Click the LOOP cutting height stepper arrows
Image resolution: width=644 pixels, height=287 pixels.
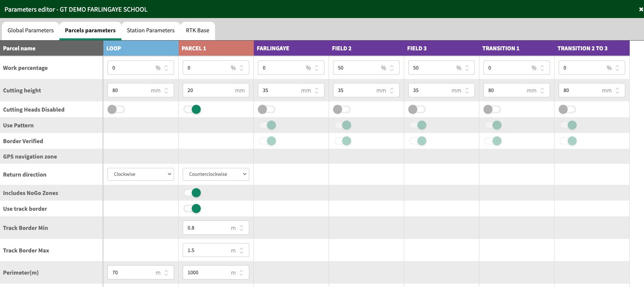pos(166,91)
